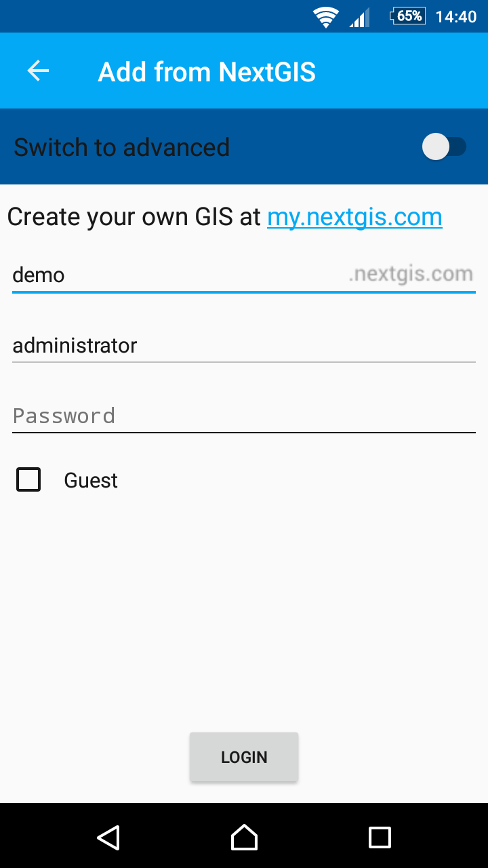
Task: Tap the cellular signal icon
Action: coord(359,16)
